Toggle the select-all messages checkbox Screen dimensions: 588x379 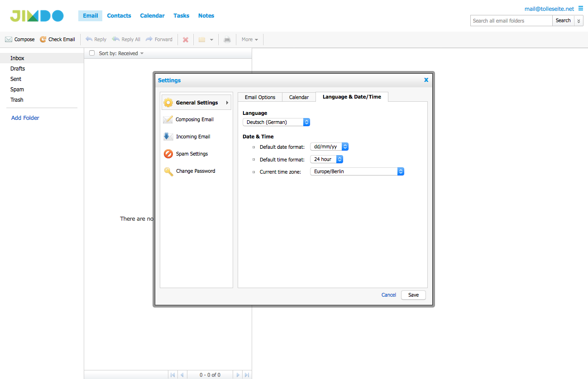(x=92, y=53)
